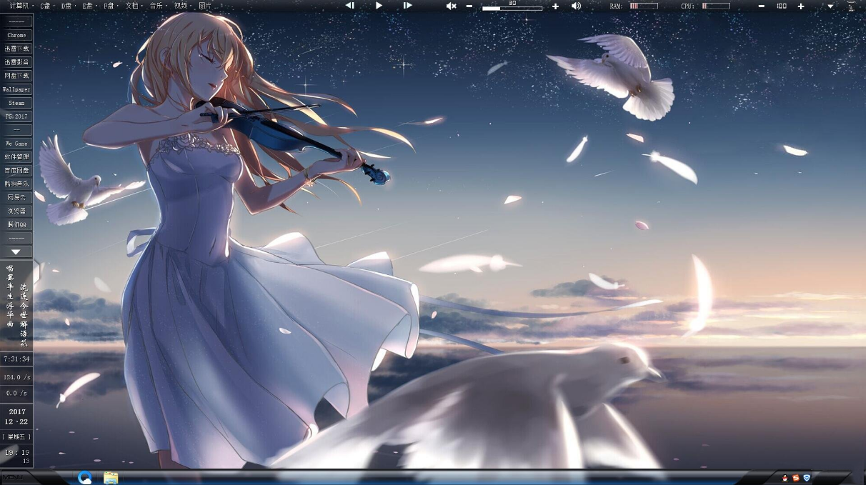Open the D盘 drive shortcut

click(66, 6)
